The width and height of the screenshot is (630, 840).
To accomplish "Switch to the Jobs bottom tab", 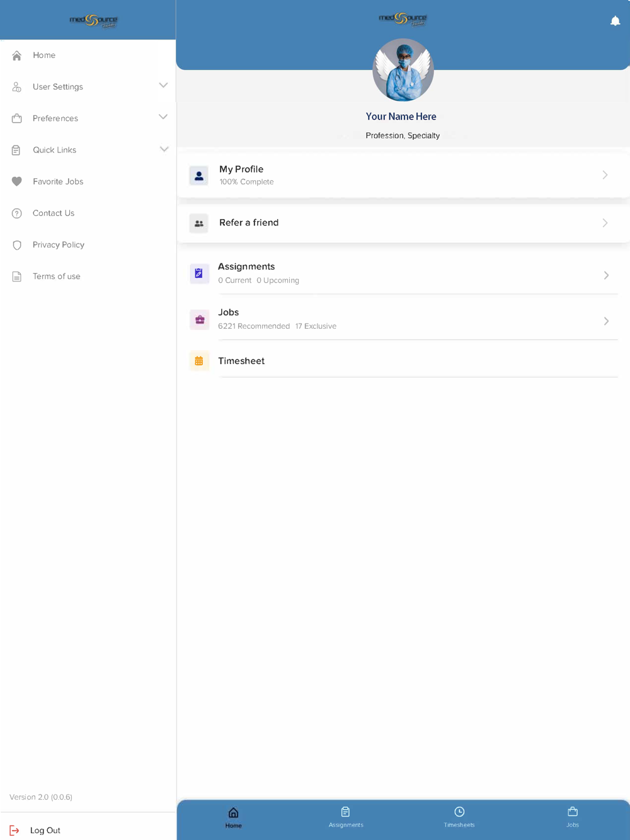I will click(x=573, y=817).
